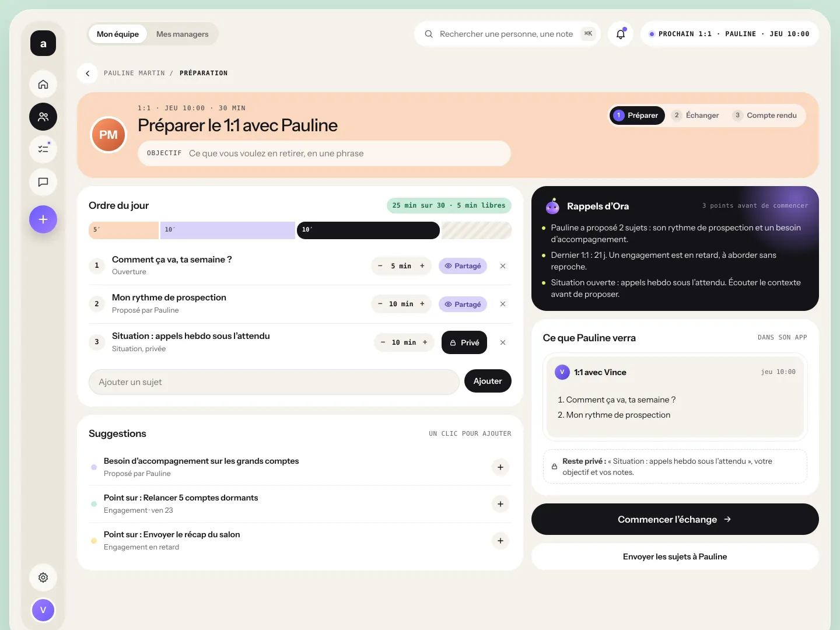Increase duration of 'Comment ça va' topic

point(422,266)
